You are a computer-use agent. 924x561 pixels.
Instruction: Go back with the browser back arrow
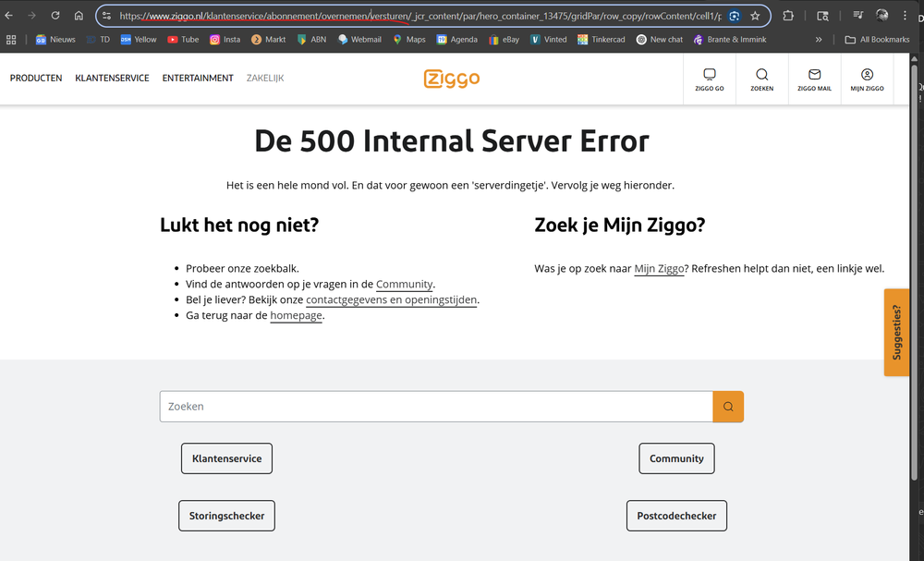9,16
